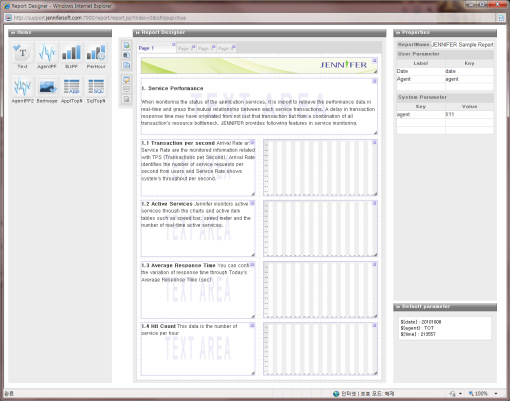Click the '$[agent] : TOT' default parameter line
This screenshot has height=401, width=510.
[x=417, y=328]
